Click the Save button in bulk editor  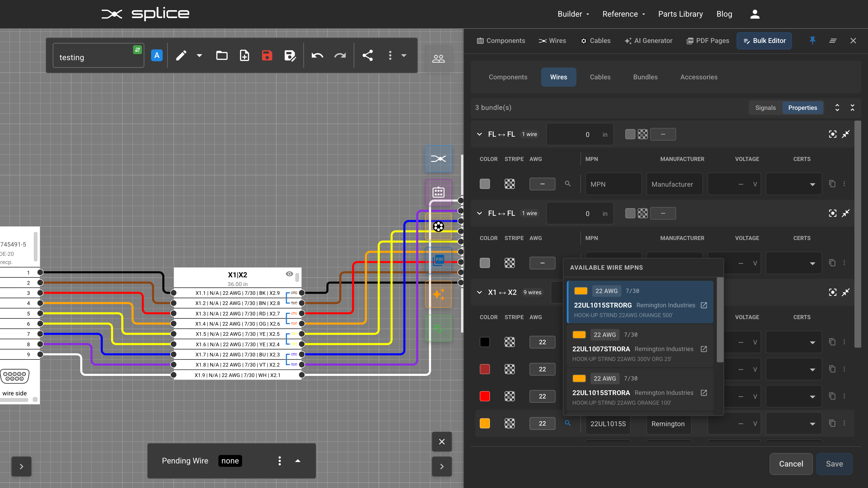[834, 464]
